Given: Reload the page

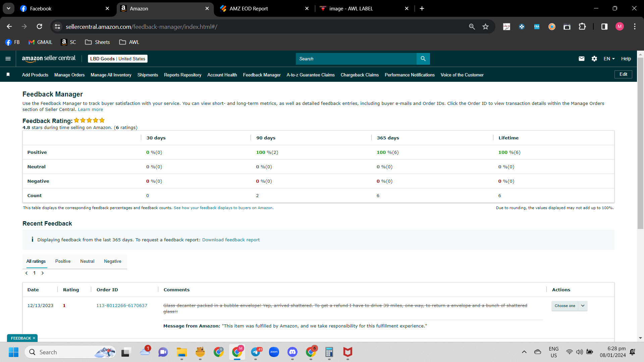Looking at the screenshot, I should [x=39, y=26].
